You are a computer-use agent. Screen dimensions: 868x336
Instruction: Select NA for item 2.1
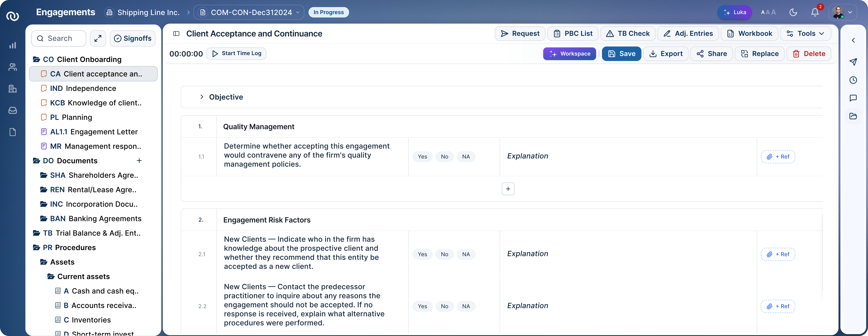point(466,254)
